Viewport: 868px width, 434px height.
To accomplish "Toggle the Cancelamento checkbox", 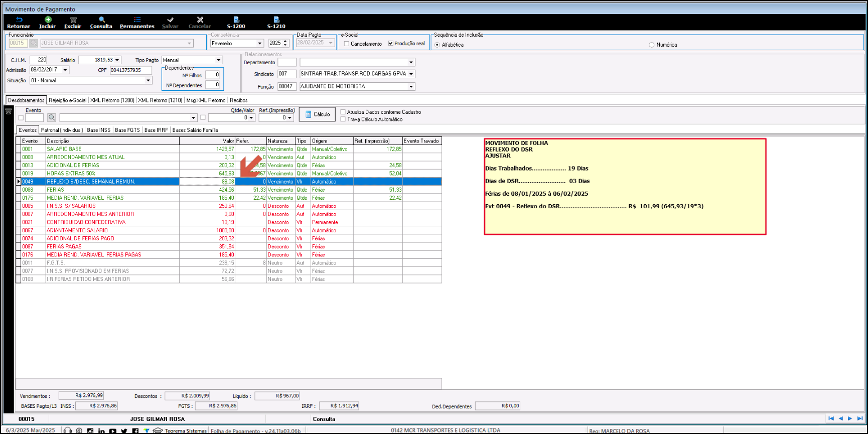I will pyautogui.click(x=347, y=44).
